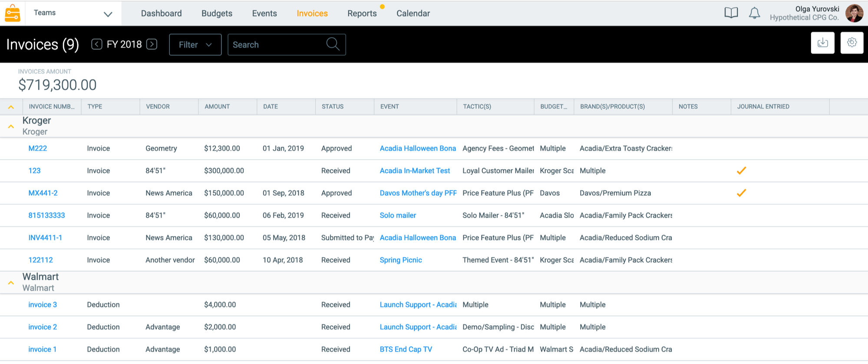The image size is (868, 364).
Task: Open the help book icon
Action: click(731, 13)
